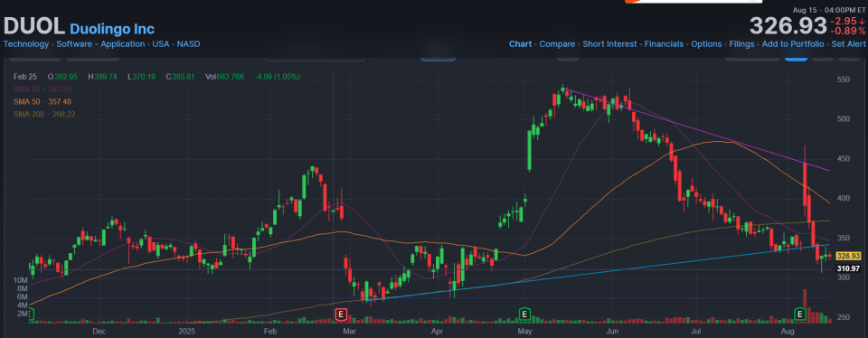Open the Software - Application industry link
This screenshot has height=338, width=868.
coord(100,44)
